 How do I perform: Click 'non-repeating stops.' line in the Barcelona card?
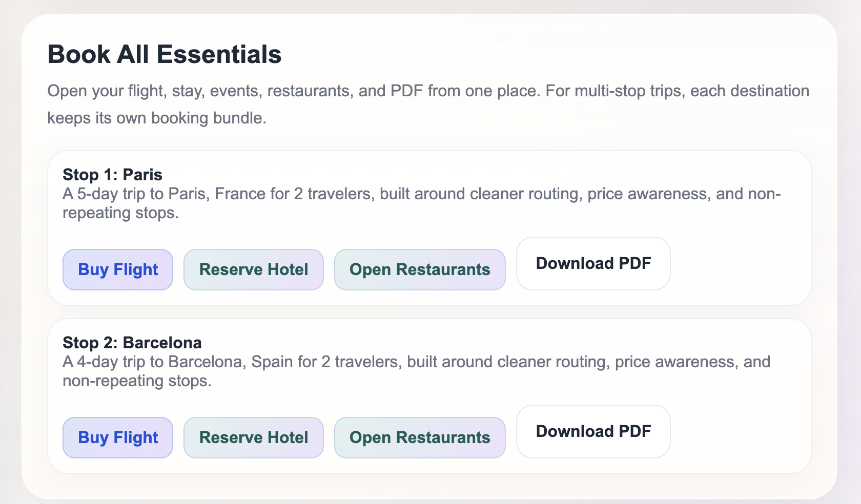137,381
